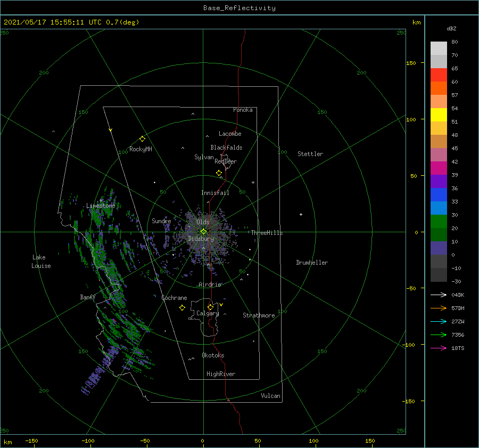The width and height of the screenshot is (479, 448).
Task: Click the Lake Louise label
Action: click(41, 262)
